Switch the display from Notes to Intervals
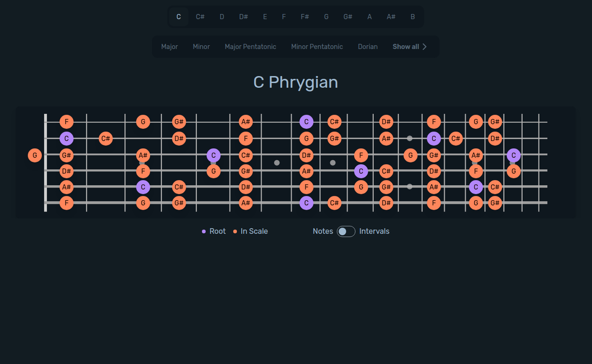 pos(345,231)
